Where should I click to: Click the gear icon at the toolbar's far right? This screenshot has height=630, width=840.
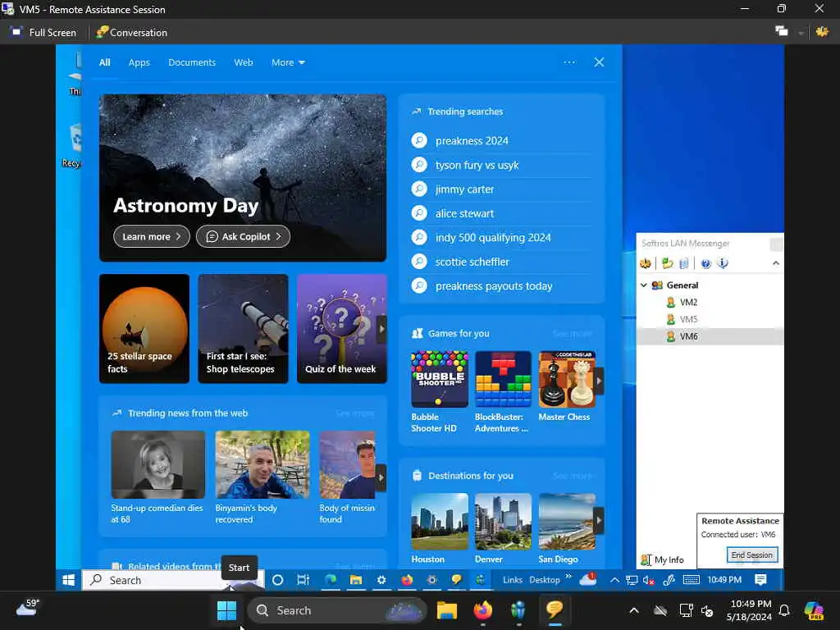(x=822, y=32)
